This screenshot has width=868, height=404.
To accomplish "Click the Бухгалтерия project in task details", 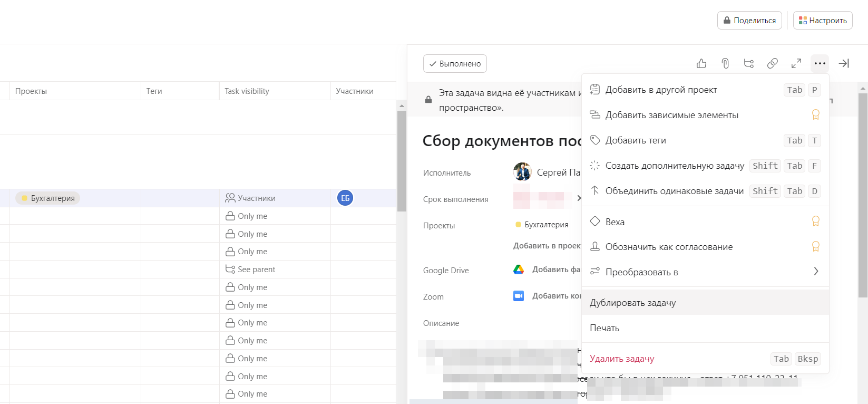I will click(542, 225).
